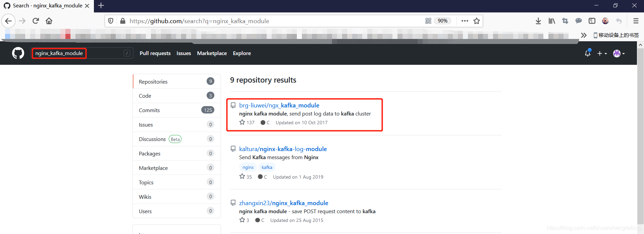The height and width of the screenshot is (234, 644).
Task: Select the Wikis results filter
Action: point(177,197)
